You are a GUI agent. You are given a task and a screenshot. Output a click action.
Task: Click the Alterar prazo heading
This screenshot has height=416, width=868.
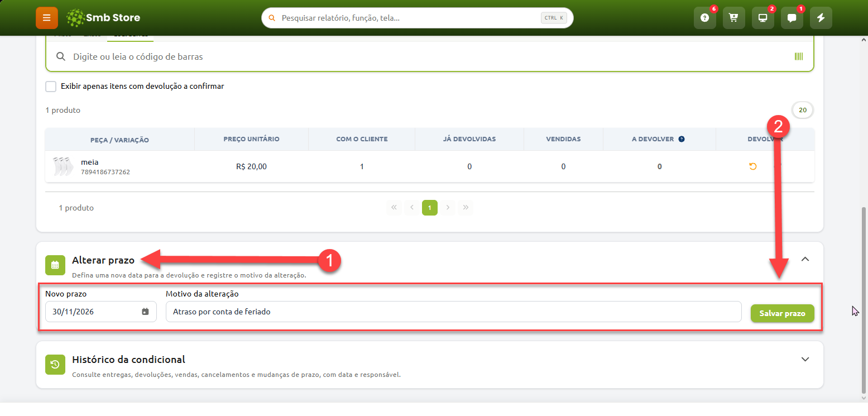click(x=103, y=260)
